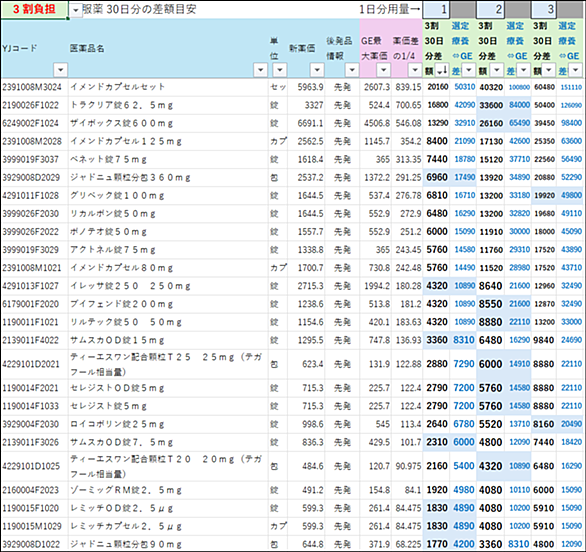Open the 選定療養⇔GE差 filter for dosage 1
586x552 pixels.
pos(469,70)
